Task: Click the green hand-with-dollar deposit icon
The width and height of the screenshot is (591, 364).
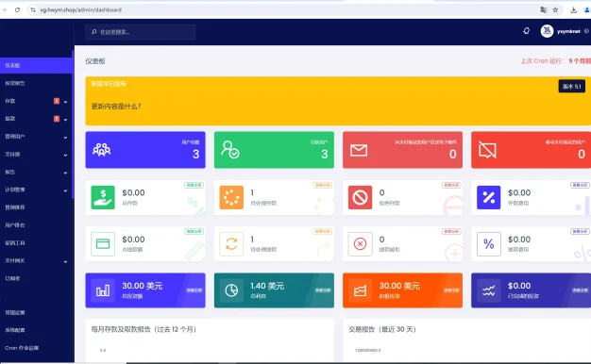Action: pyautogui.click(x=103, y=197)
